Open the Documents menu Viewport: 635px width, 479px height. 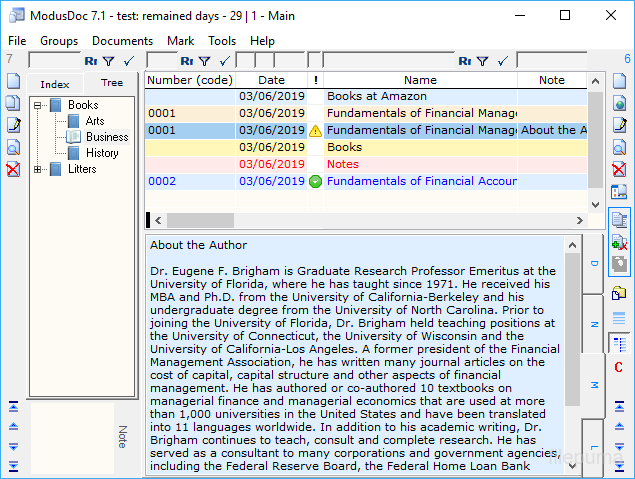[x=122, y=41]
